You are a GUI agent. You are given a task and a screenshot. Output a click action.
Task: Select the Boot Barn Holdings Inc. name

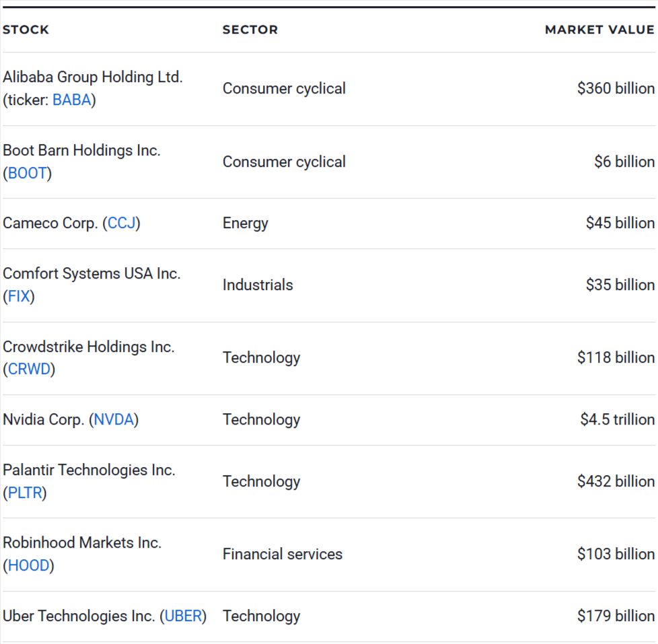[81, 150]
